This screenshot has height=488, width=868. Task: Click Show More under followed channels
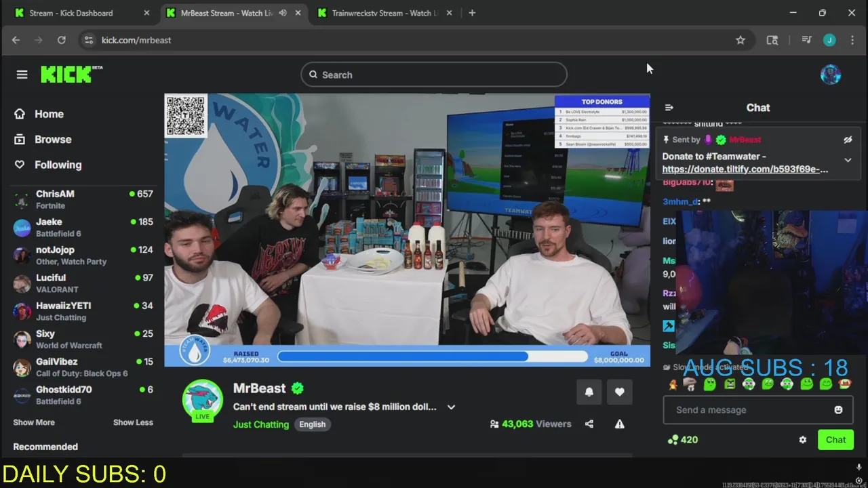pyautogui.click(x=34, y=422)
